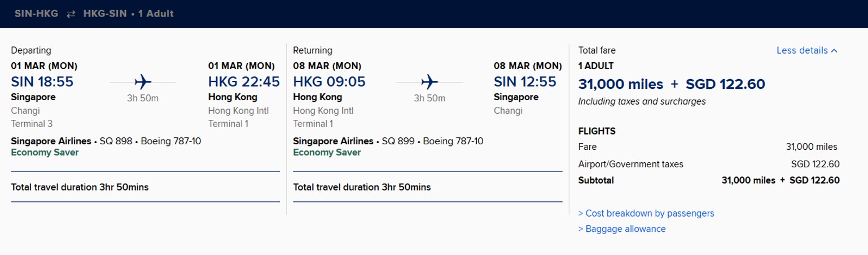The width and height of the screenshot is (868, 255).
Task: Click the SQ 899 flight number
Action: click(398, 141)
